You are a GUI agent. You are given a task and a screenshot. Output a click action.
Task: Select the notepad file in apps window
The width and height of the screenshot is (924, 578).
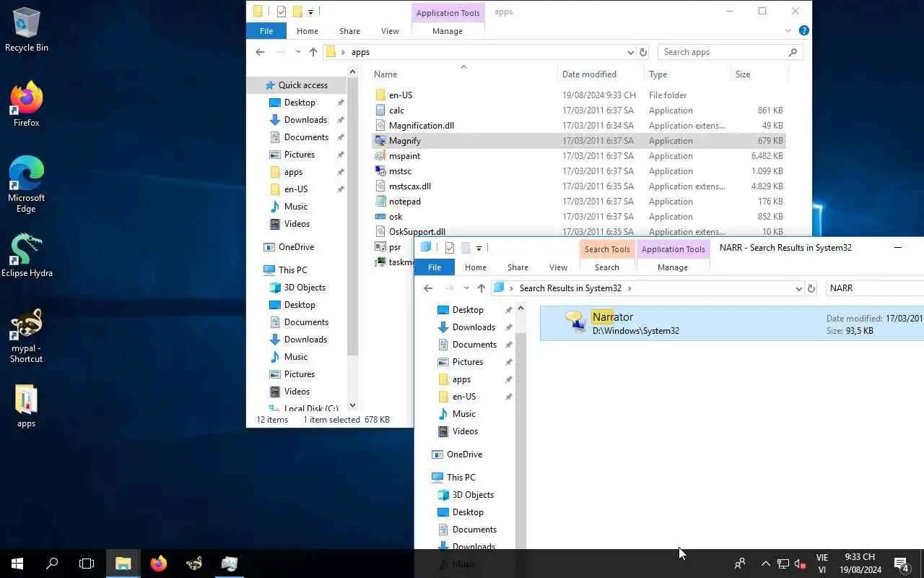point(404,202)
